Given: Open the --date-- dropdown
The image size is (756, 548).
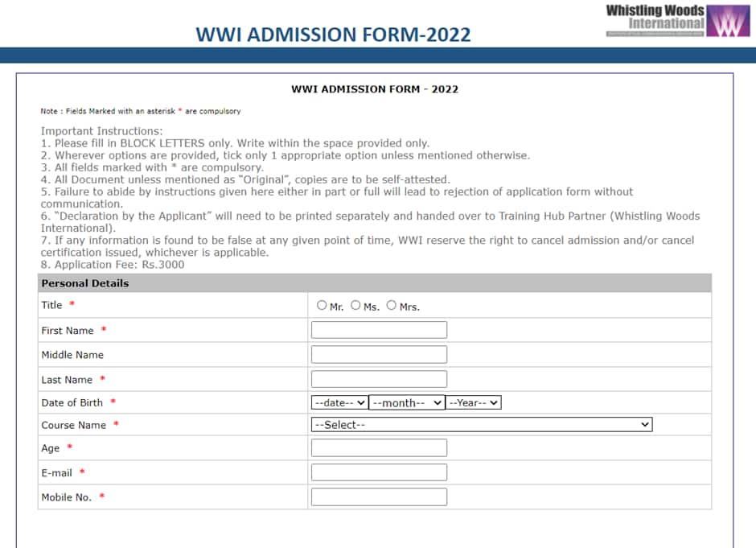Looking at the screenshot, I should [339, 402].
